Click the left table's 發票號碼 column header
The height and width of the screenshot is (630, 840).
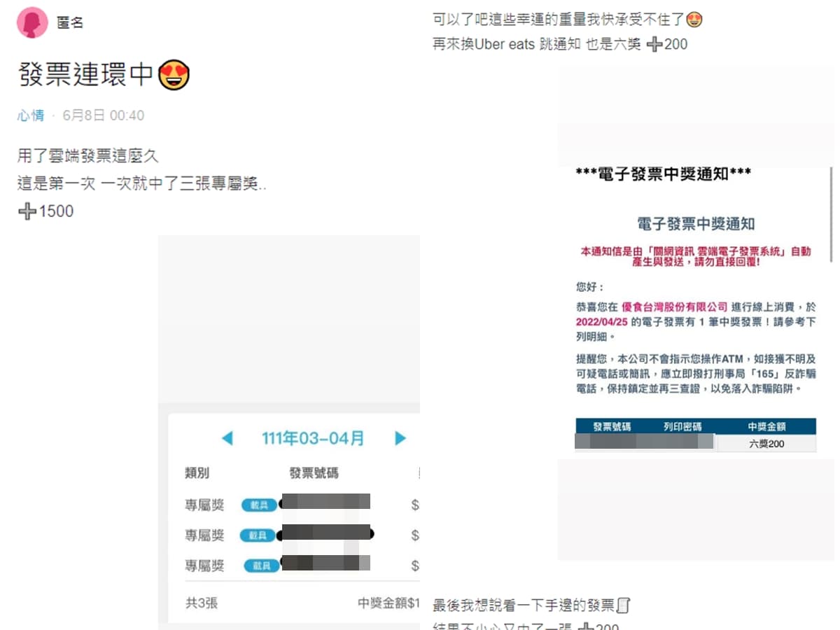(x=314, y=473)
